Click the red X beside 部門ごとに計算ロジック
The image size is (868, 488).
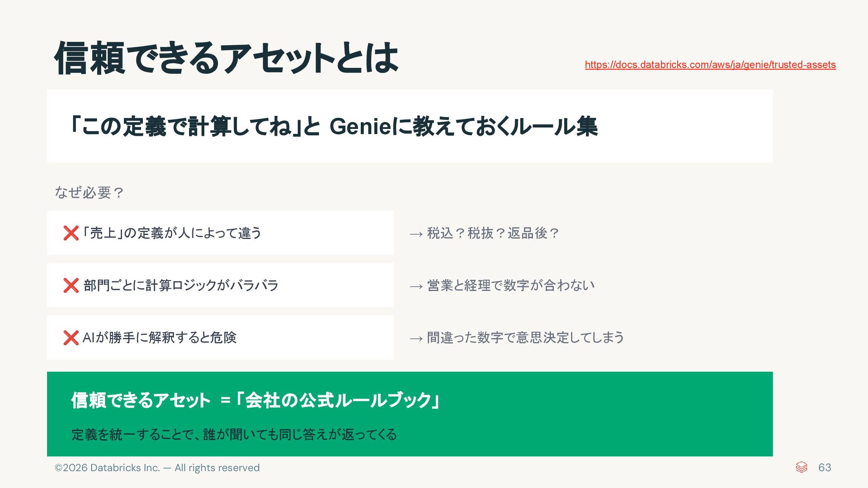[71, 286]
